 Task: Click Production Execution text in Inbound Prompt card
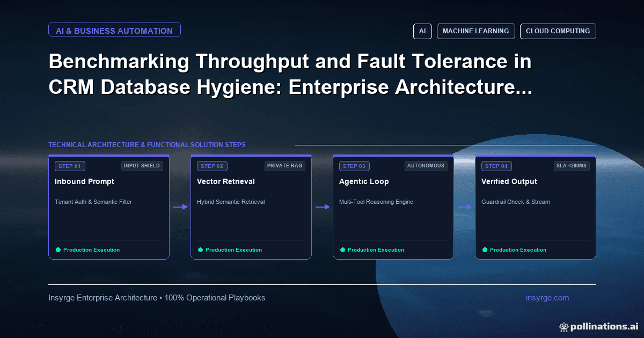click(x=91, y=250)
